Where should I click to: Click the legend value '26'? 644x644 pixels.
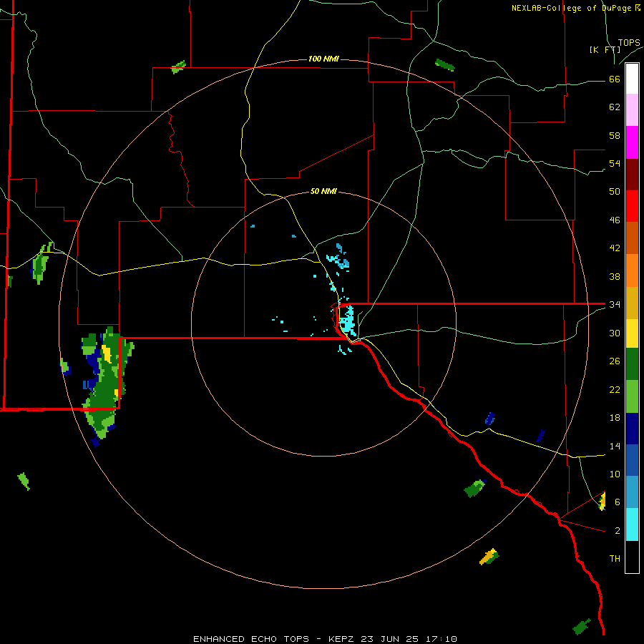[x=615, y=361]
